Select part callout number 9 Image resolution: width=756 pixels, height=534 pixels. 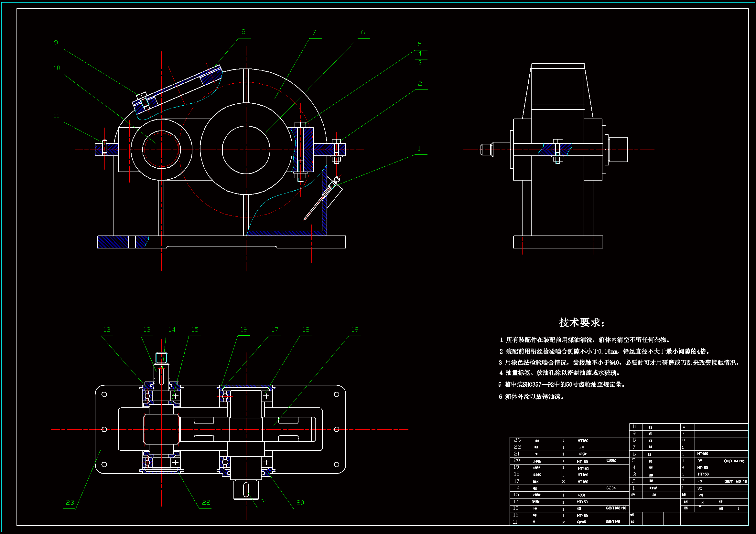click(56, 43)
